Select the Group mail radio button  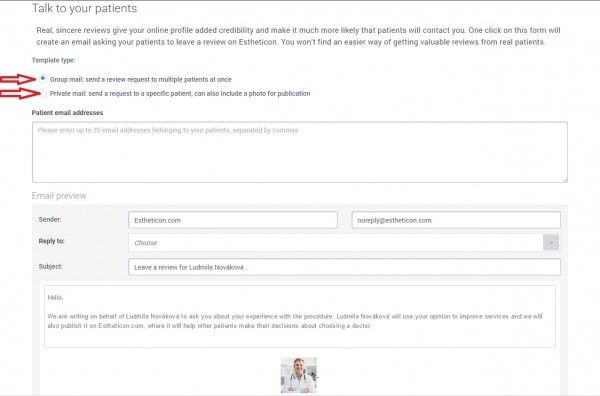pos(42,78)
